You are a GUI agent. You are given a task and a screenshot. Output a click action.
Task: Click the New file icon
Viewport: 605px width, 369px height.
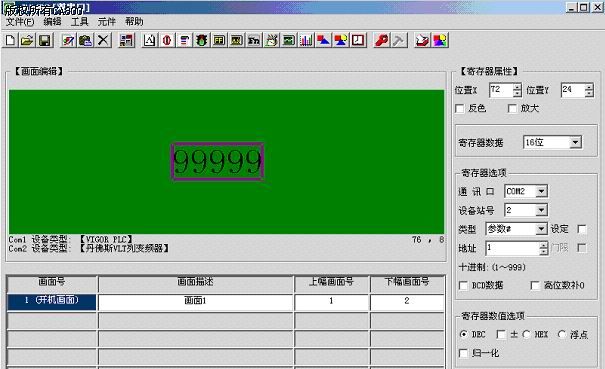pyautogui.click(x=10, y=41)
